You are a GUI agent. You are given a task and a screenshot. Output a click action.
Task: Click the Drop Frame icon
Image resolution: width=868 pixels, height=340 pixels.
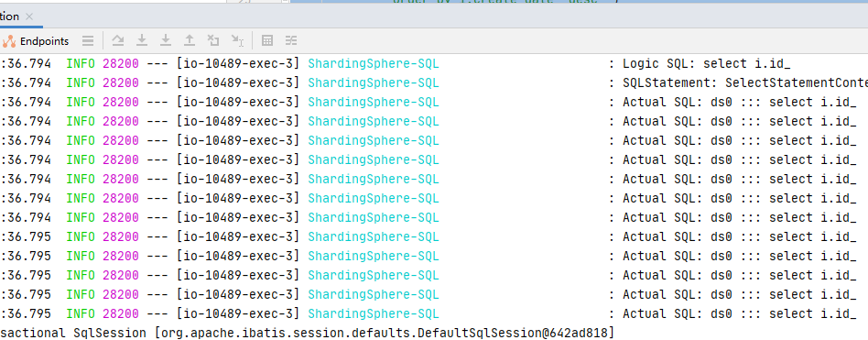[213, 40]
